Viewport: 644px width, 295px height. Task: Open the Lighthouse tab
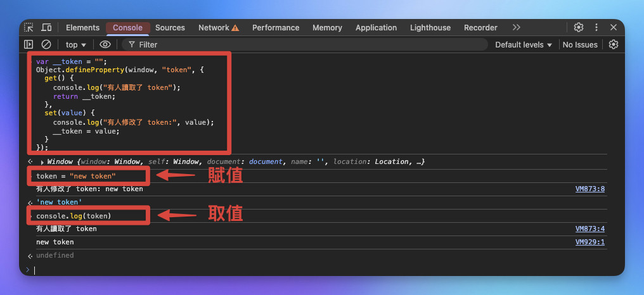[x=430, y=27]
